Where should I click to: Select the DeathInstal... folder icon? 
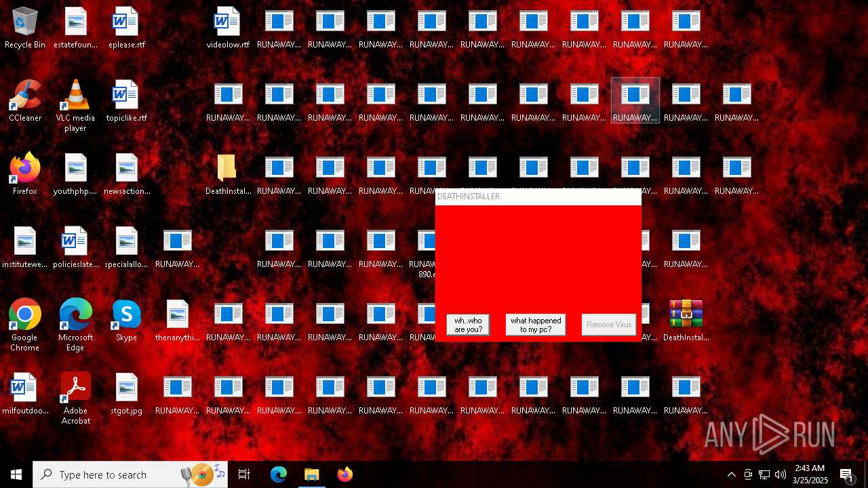coord(228,175)
